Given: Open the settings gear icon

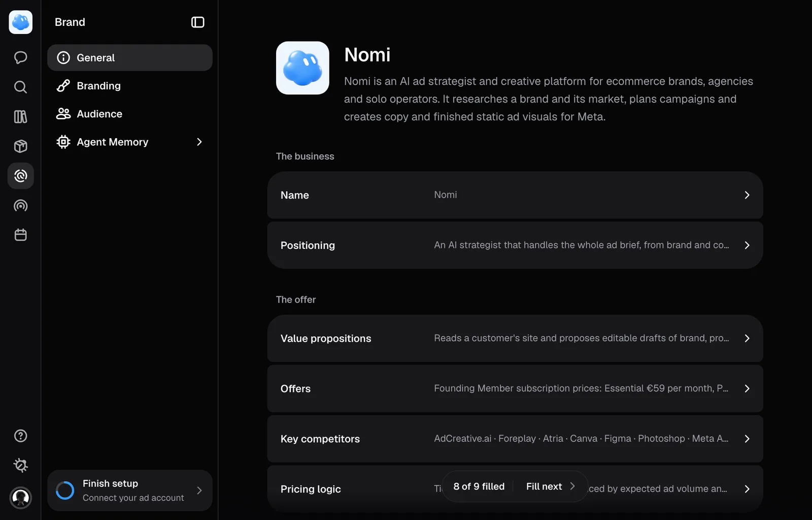Looking at the screenshot, I should tap(21, 465).
